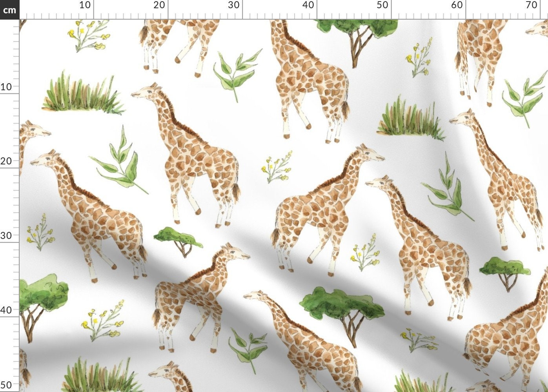Click the 10 mark on the top ruler

pos(85,5)
